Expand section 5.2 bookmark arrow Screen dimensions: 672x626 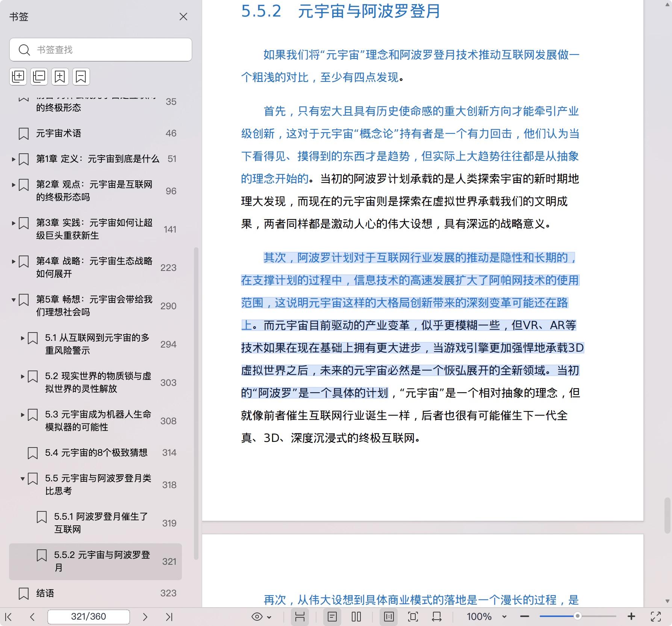tap(23, 377)
